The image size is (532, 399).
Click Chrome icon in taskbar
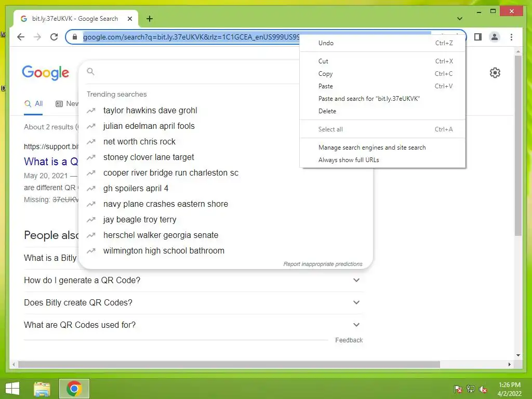(x=74, y=389)
